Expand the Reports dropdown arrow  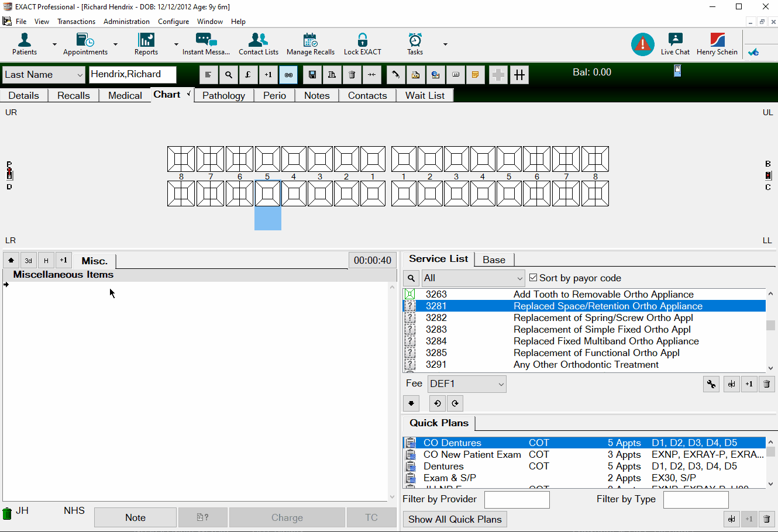click(x=176, y=44)
